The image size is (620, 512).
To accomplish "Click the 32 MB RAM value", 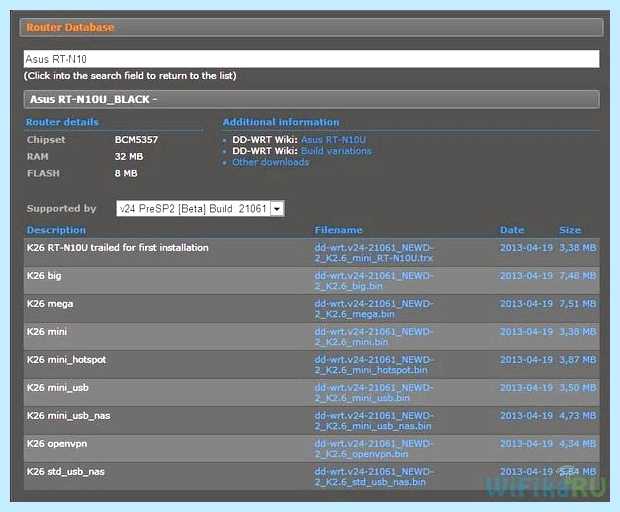I will (x=129, y=157).
